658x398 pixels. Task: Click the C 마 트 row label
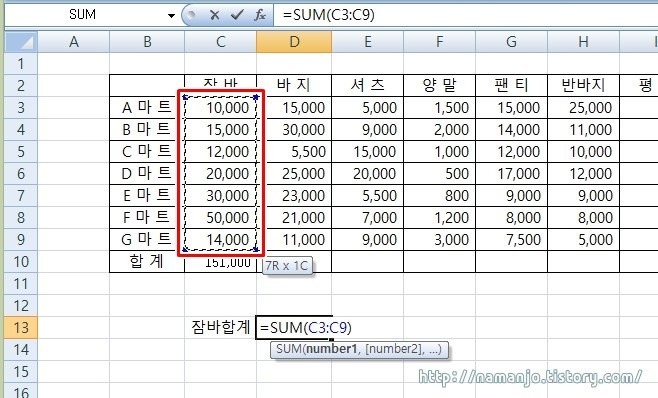click(147, 152)
